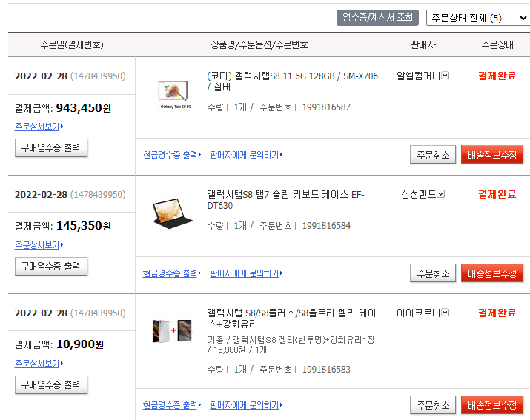Click 배송정보수정 for order 1991816587

[492, 155]
